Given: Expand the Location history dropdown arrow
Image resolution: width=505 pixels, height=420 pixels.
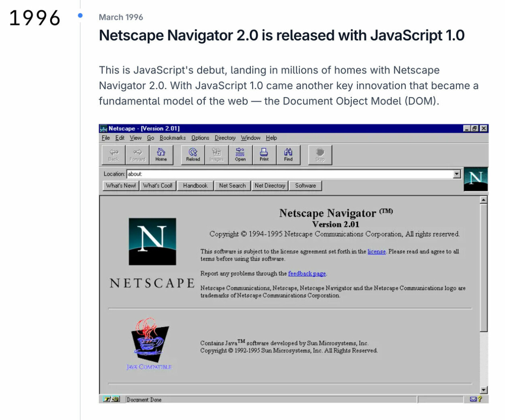Looking at the screenshot, I should [x=457, y=174].
